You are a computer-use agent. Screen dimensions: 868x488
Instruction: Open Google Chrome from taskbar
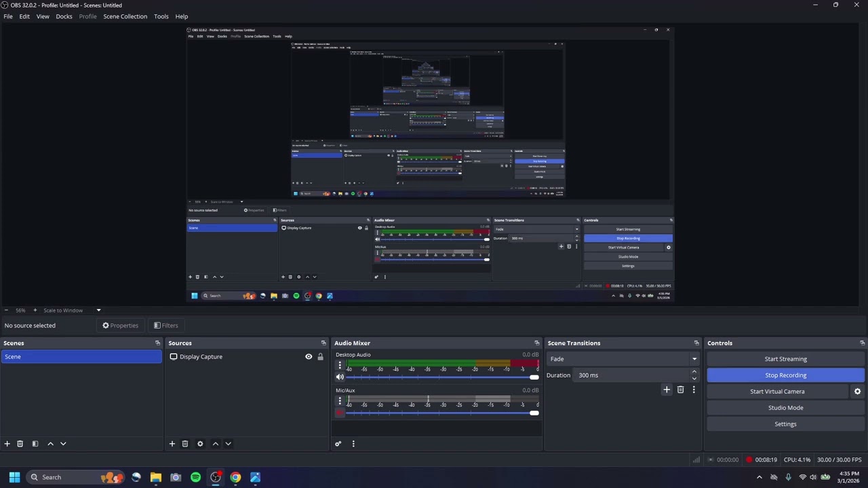[x=235, y=477]
